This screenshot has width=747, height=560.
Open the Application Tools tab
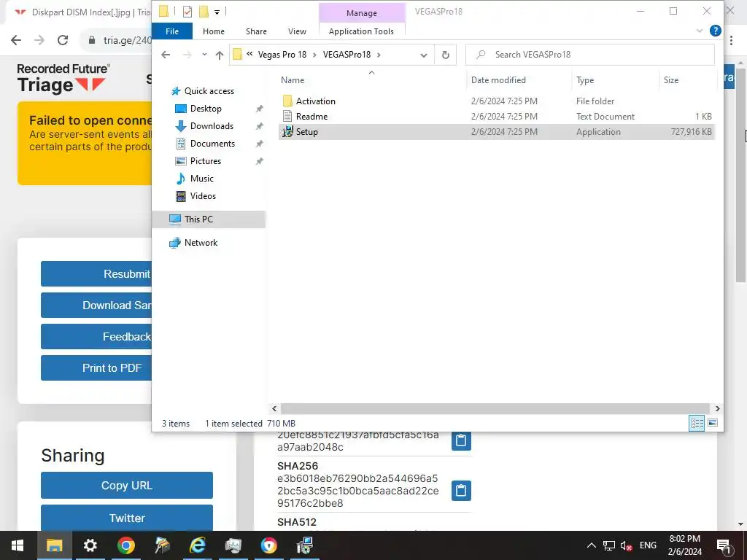[x=361, y=31]
